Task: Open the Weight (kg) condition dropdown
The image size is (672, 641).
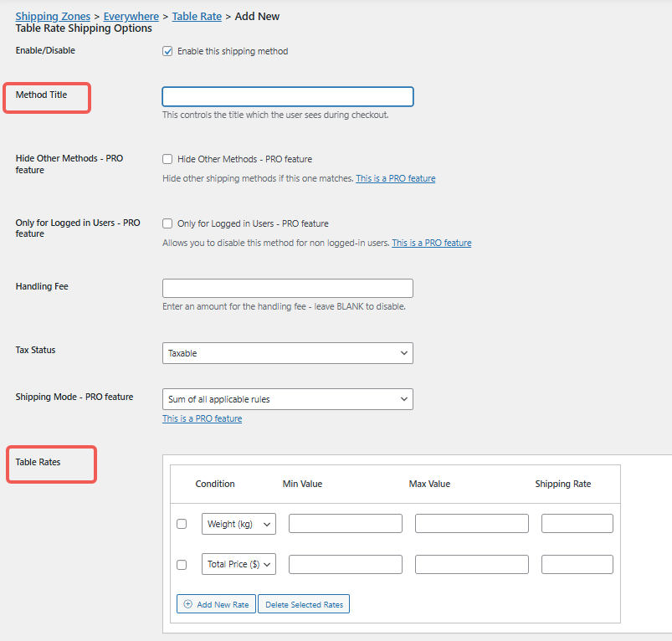Action: pos(239,524)
